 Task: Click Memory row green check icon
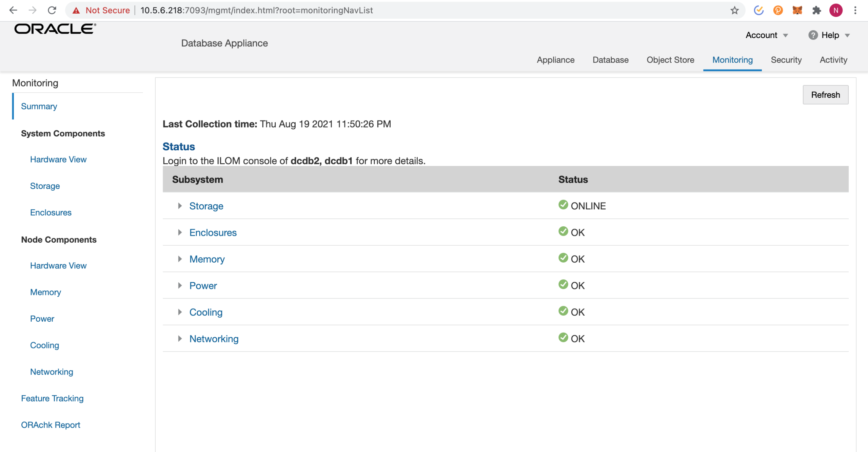click(563, 258)
